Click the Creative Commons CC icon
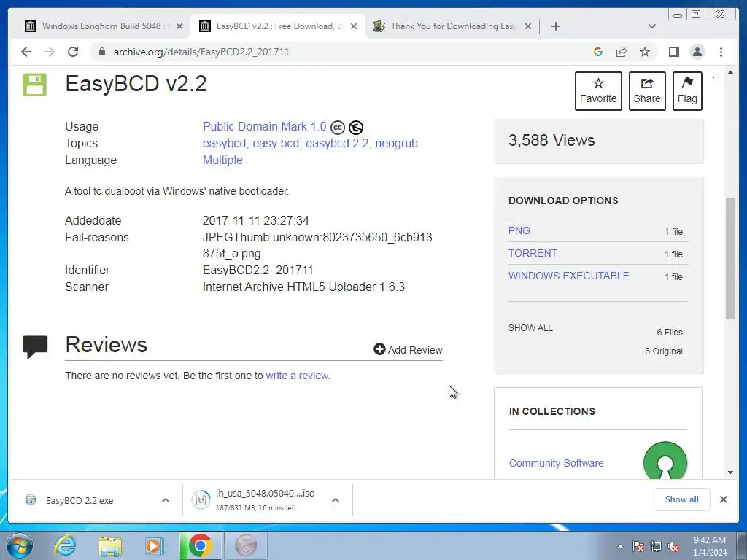The height and width of the screenshot is (560, 747). 337,128
